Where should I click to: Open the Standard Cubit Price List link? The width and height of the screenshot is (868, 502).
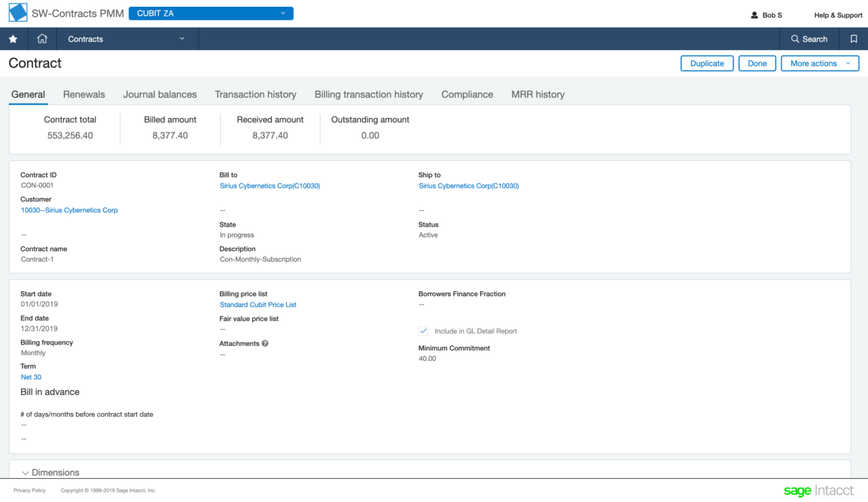tap(258, 305)
